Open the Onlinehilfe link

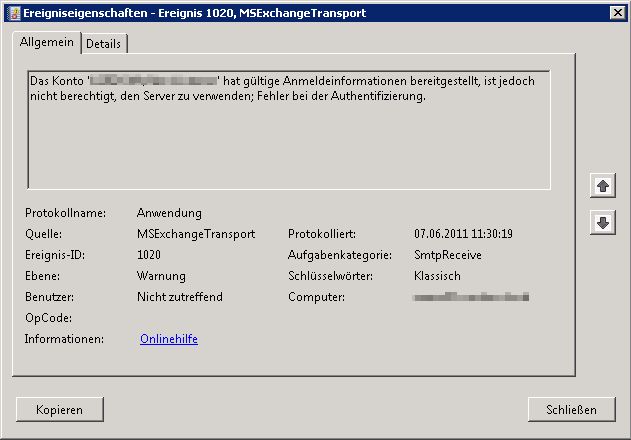(169, 339)
